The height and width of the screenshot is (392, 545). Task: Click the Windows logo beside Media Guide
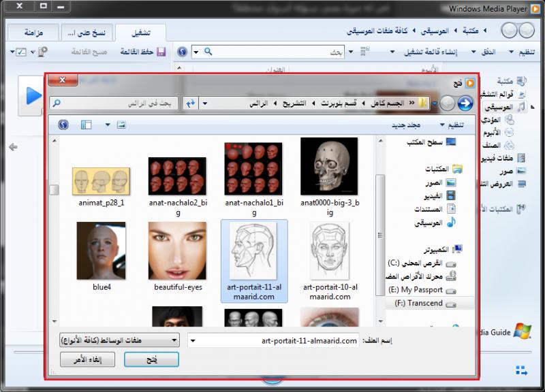[523, 331]
